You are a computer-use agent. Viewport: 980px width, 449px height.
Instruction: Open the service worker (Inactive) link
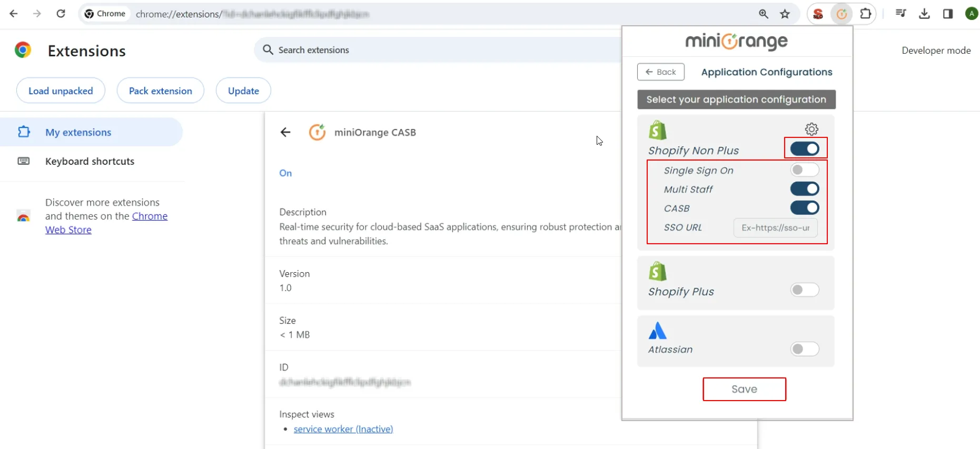(x=343, y=429)
